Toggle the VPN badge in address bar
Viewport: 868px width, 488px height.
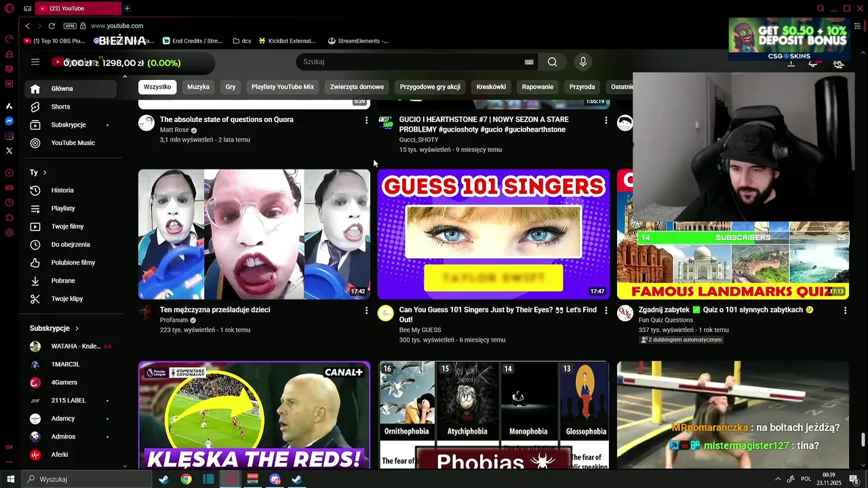point(70,26)
